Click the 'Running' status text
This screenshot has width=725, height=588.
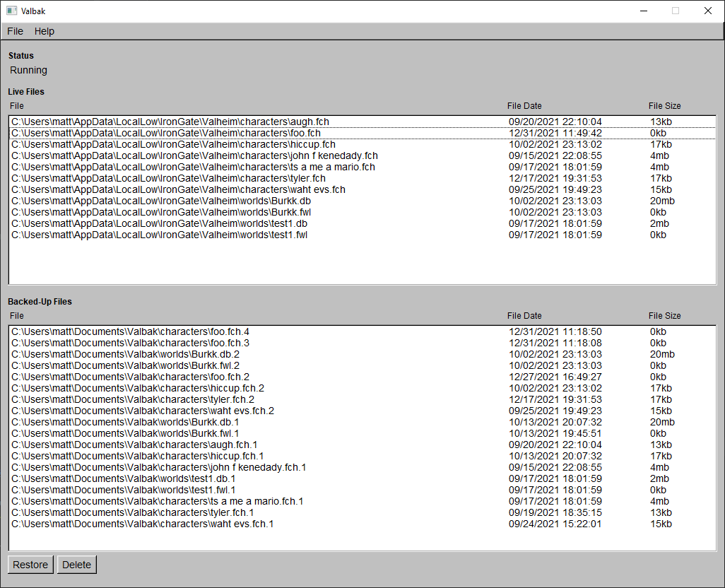29,70
